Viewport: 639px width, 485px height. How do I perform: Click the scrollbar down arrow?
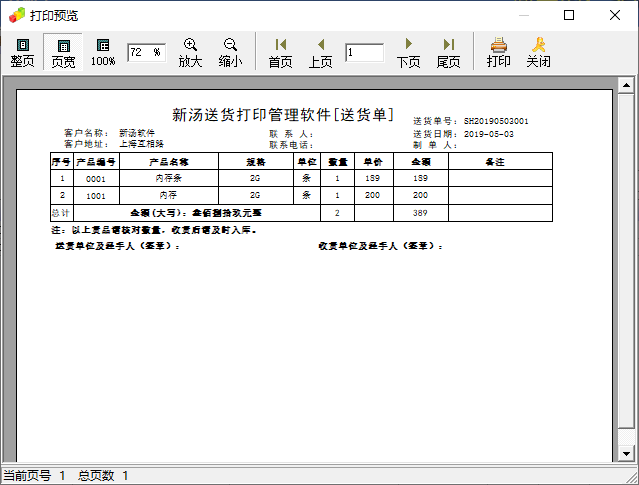626,453
